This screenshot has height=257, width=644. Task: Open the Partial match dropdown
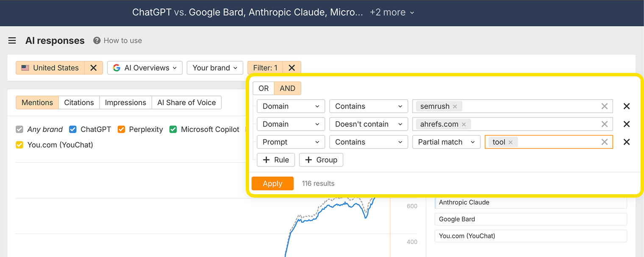click(x=446, y=142)
